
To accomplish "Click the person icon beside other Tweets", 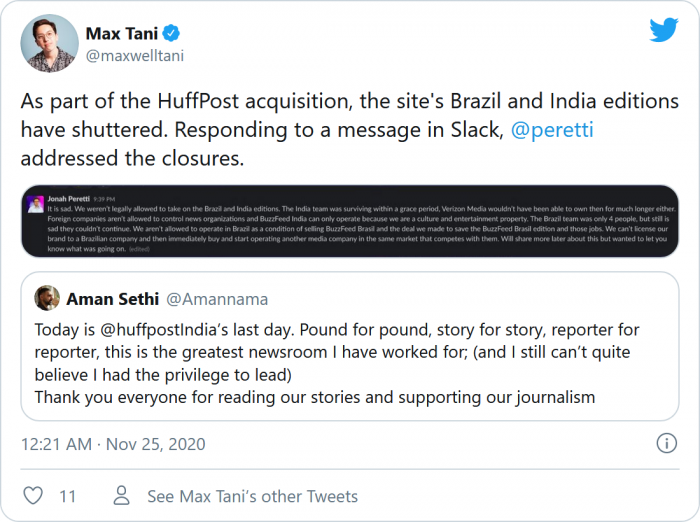I will coord(122,496).
